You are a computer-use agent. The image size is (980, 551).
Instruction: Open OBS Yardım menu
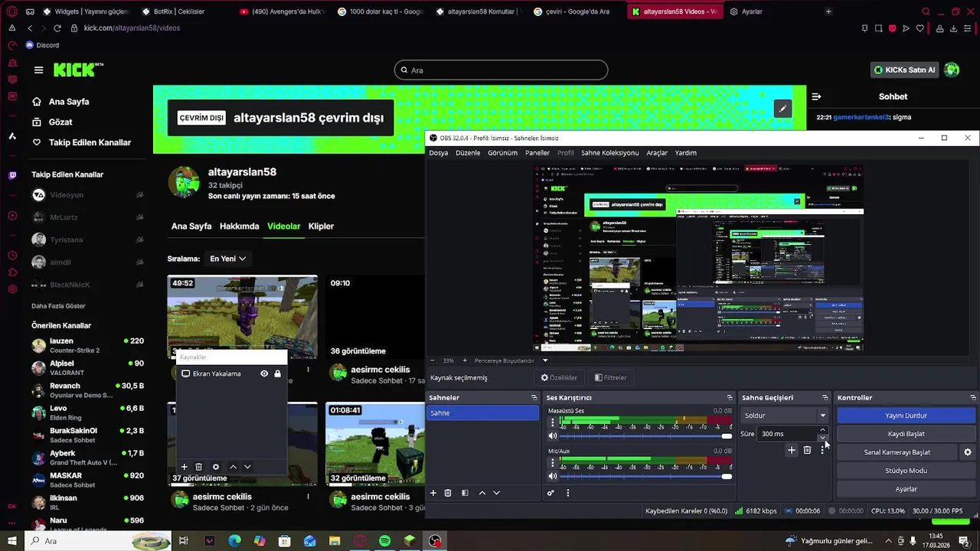(685, 153)
